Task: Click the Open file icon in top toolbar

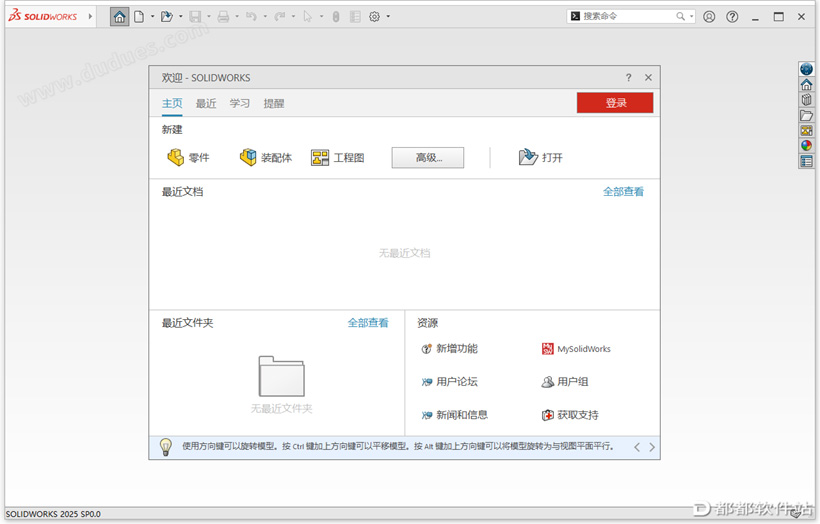Action: pyautogui.click(x=167, y=17)
